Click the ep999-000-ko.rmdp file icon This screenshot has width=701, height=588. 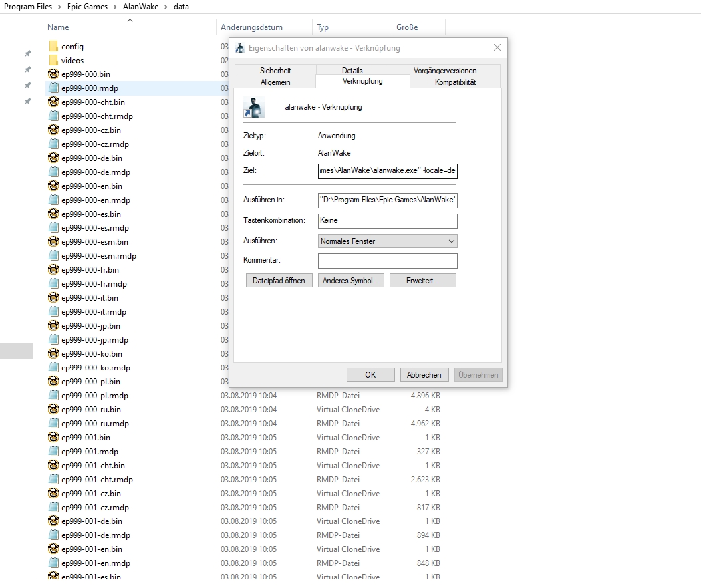[x=53, y=368]
